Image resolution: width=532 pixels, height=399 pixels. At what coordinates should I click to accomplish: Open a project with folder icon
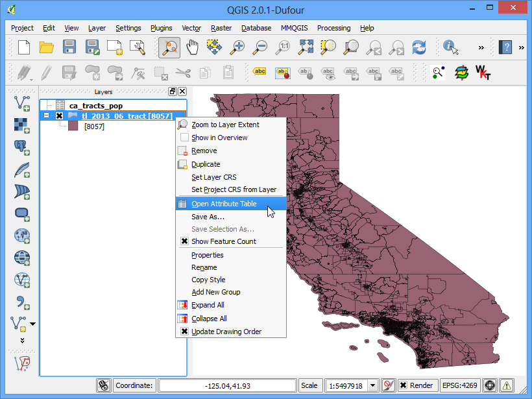coord(47,47)
